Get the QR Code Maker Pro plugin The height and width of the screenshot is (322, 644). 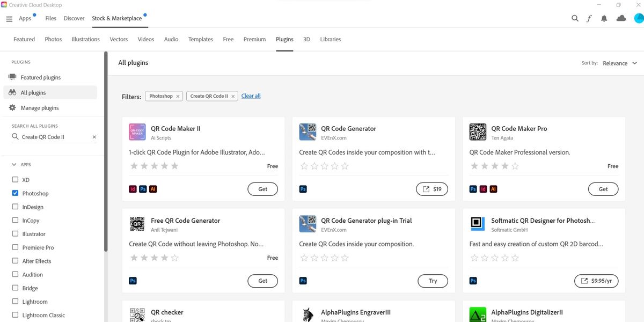[x=603, y=189]
